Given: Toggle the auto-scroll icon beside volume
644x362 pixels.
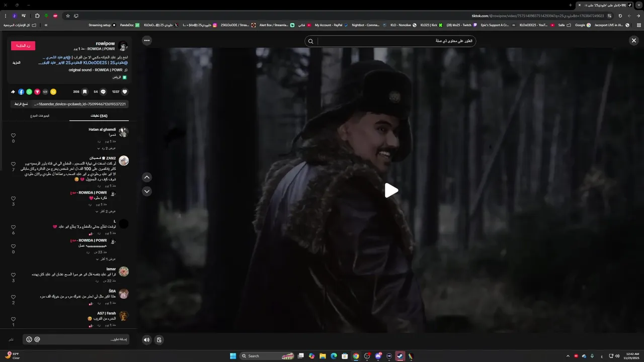Looking at the screenshot, I should (x=159, y=340).
